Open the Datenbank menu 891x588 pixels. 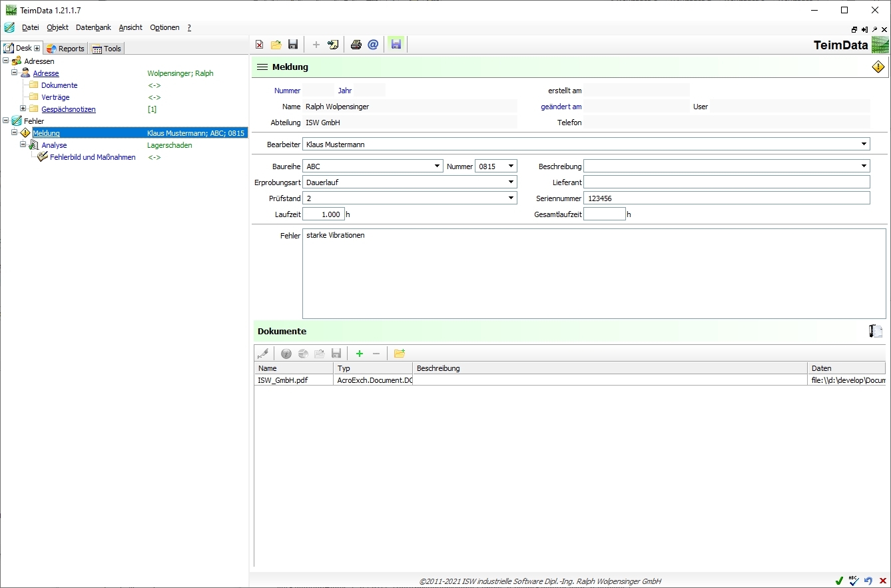coord(93,27)
